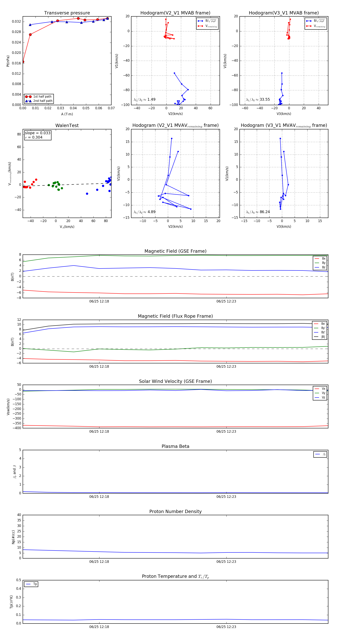Click the "βp and β" y-axis label

tap(14, 472)
